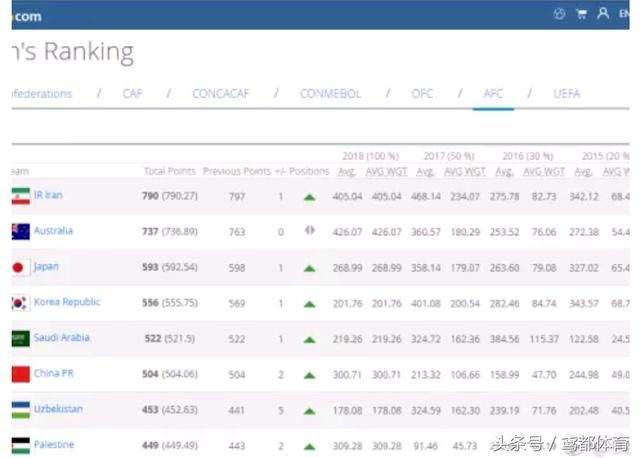Click the Australia flag icon
Viewport: 640px width, 458px height.
tap(19, 232)
